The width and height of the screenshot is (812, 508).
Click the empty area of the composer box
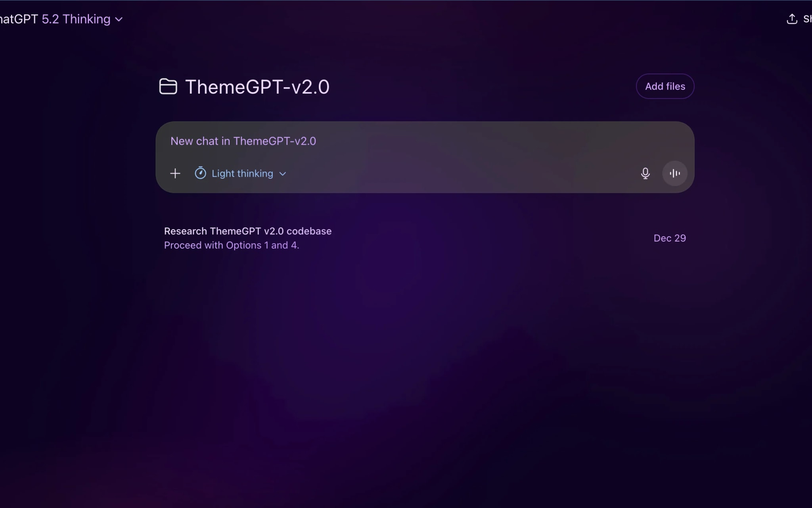[x=456, y=173]
